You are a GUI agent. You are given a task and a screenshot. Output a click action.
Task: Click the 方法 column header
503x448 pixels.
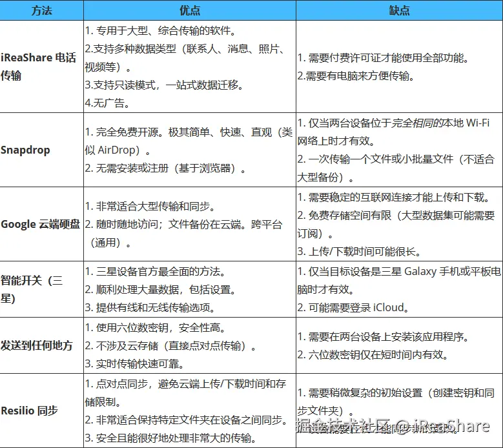point(42,10)
